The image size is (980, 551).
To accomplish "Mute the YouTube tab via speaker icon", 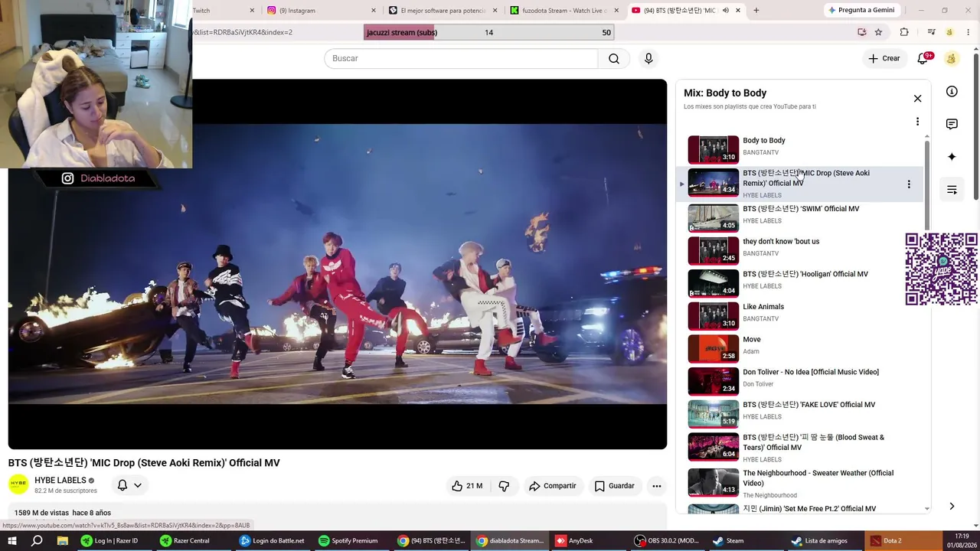I will click(725, 11).
